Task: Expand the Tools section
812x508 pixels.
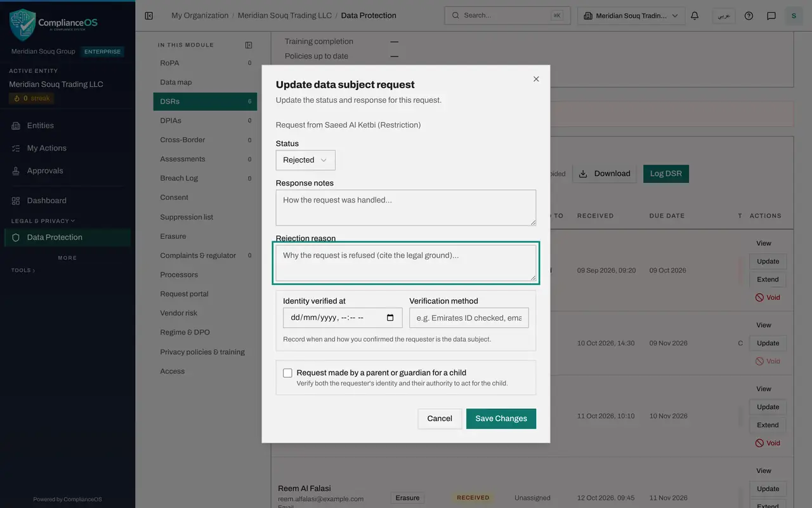Action: pyautogui.click(x=23, y=271)
